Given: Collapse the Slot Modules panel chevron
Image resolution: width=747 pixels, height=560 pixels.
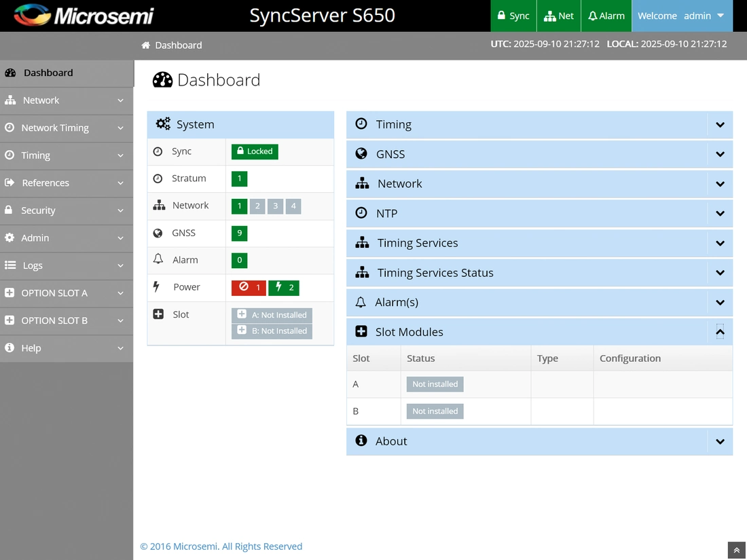Looking at the screenshot, I should pyautogui.click(x=720, y=332).
